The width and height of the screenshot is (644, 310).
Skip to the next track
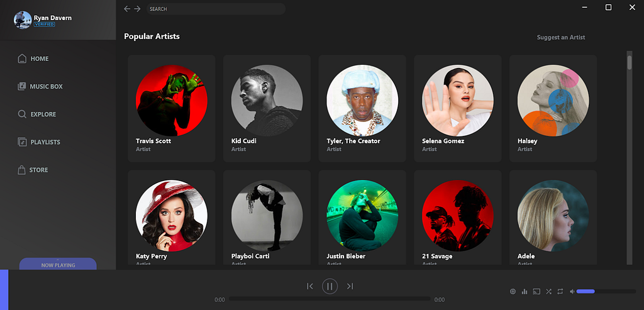point(350,286)
